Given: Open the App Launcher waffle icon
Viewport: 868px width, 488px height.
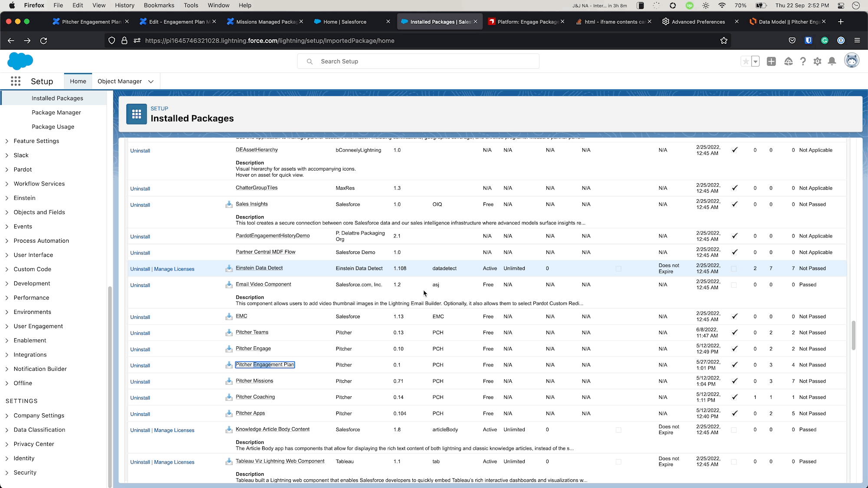Looking at the screenshot, I should tap(16, 81).
